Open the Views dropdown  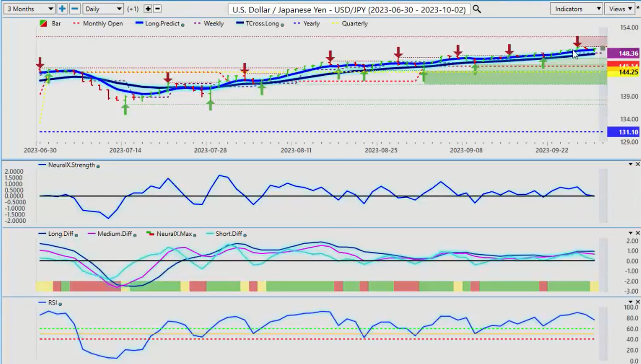pyautogui.click(x=620, y=9)
